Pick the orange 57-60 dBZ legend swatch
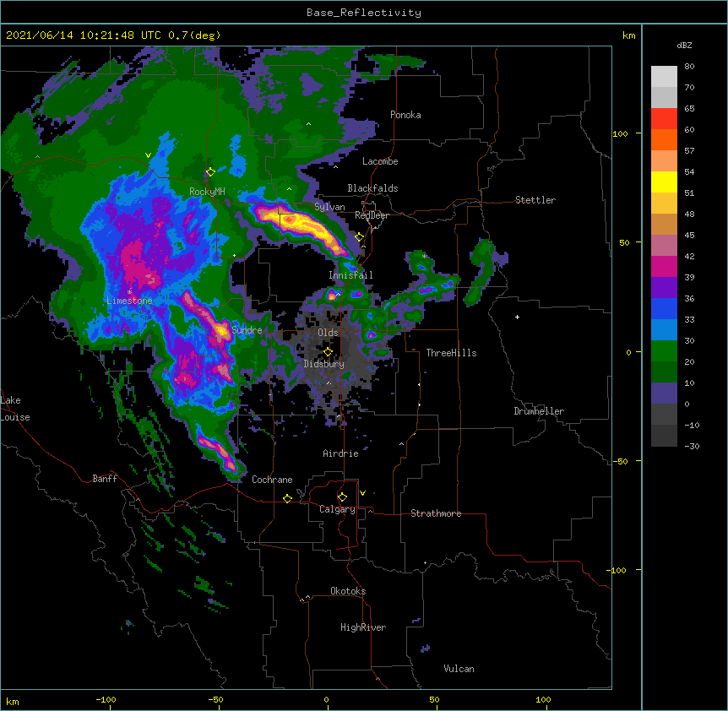 click(664, 139)
